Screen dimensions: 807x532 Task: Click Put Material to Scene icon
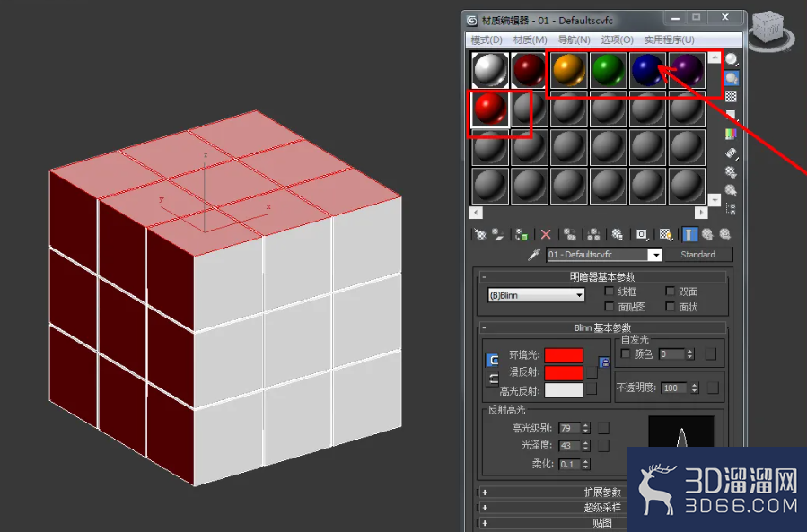pos(497,235)
